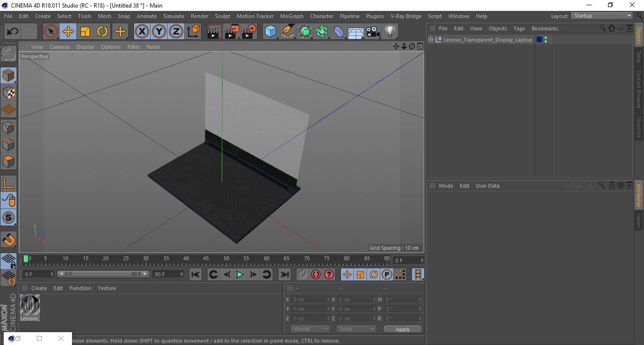Open the Scale mode dropdown

coord(356,329)
